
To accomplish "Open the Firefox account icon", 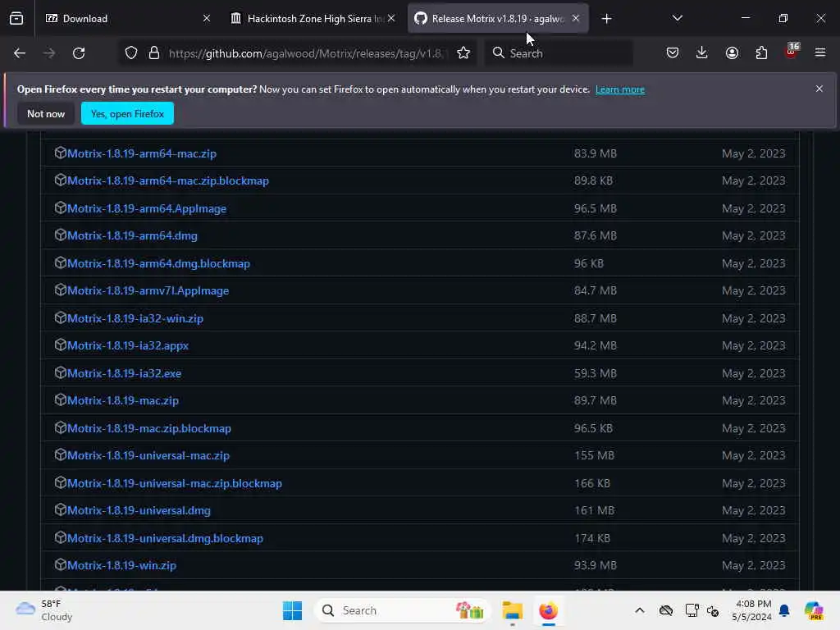I will [732, 53].
